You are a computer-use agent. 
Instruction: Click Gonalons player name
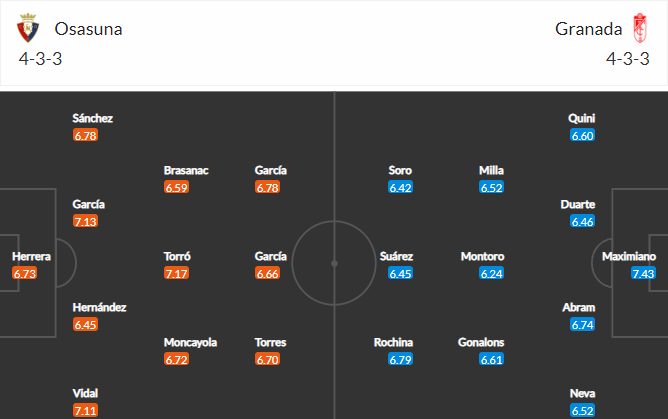click(x=481, y=342)
